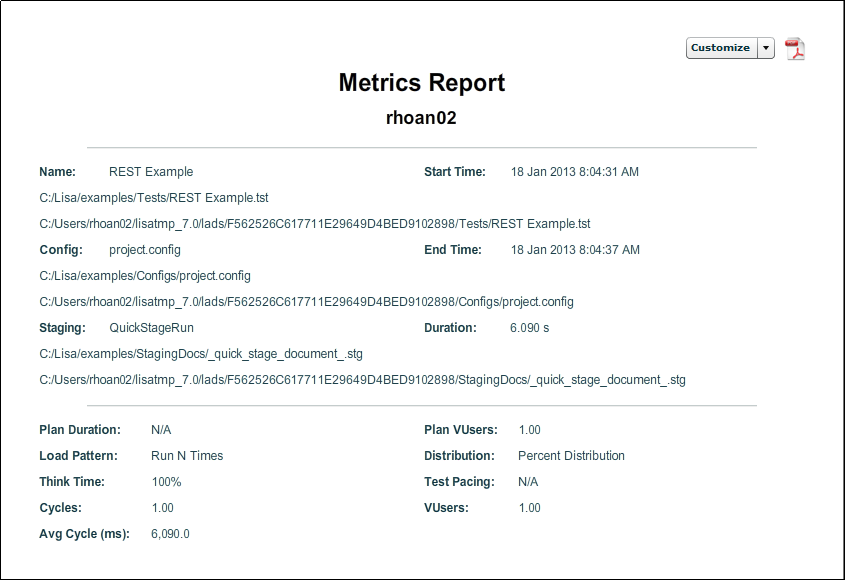Click the Metrics Report title
The height and width of the screenshot is (580, 845).
click(422, 83)
